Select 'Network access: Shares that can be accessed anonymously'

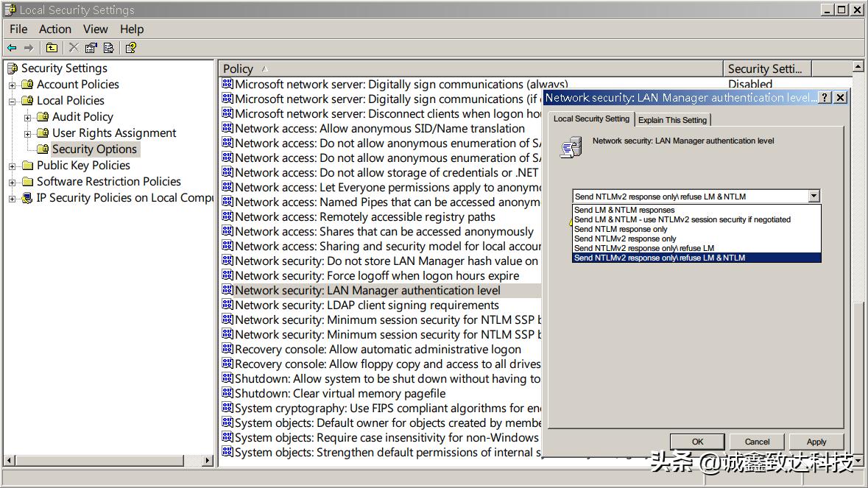point(384,231)
